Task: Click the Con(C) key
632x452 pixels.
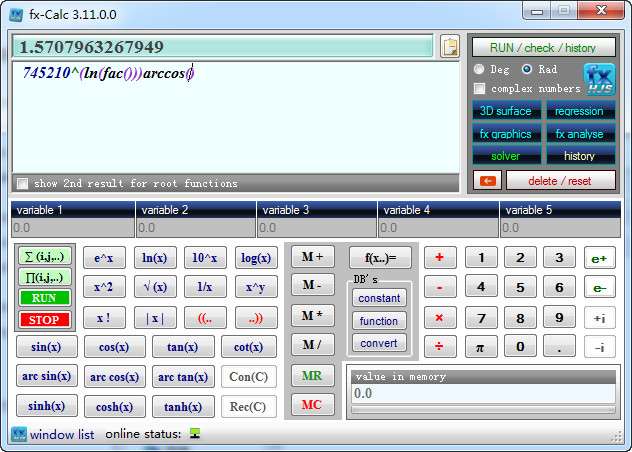Action: point(249,377)
